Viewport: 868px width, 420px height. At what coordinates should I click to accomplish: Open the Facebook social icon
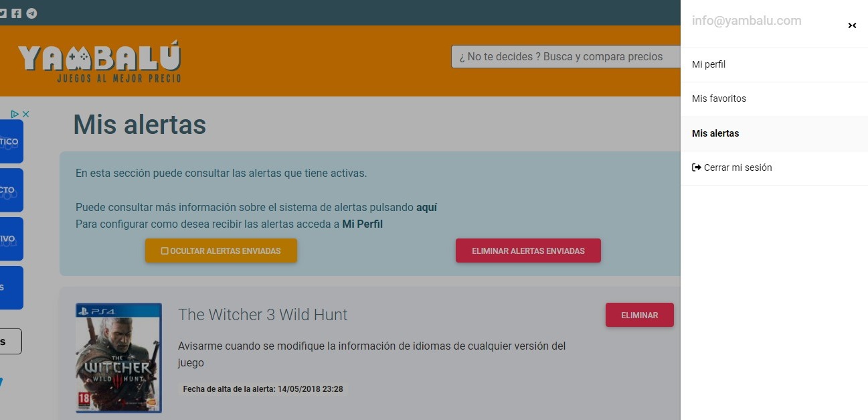coord(17,13)
